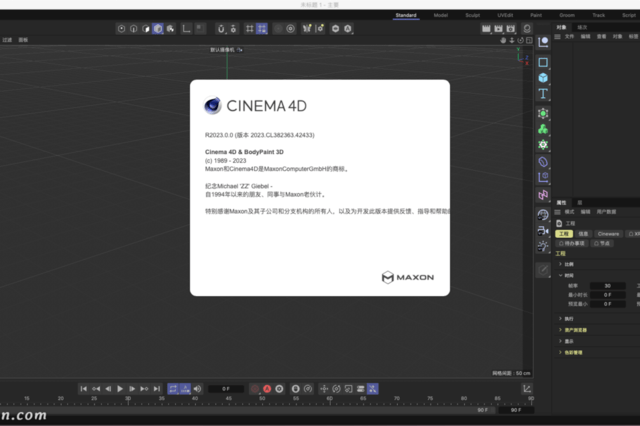The image size is (640, 426).
Task: Switch to the Paint layout tab
Action: tap(536, 15)
